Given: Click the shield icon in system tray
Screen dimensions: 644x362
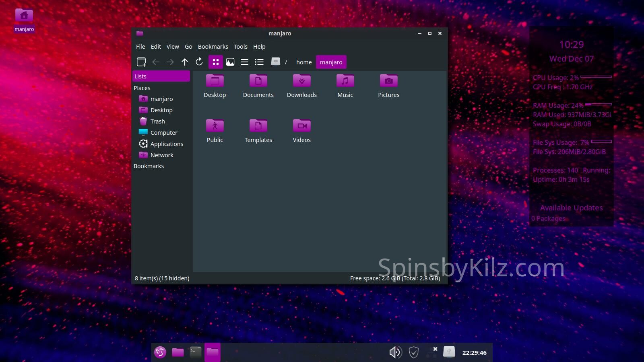Looking at the screenshot, I should tap(413, 352).
